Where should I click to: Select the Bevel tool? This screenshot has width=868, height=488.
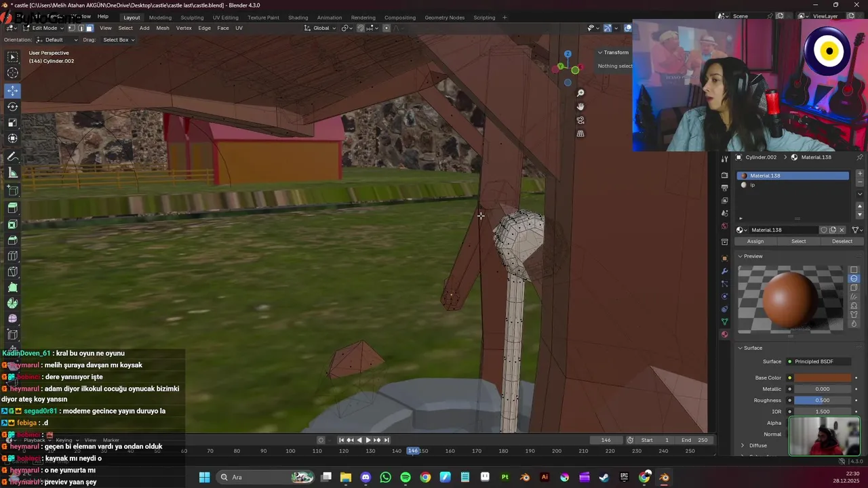(13, 240)
